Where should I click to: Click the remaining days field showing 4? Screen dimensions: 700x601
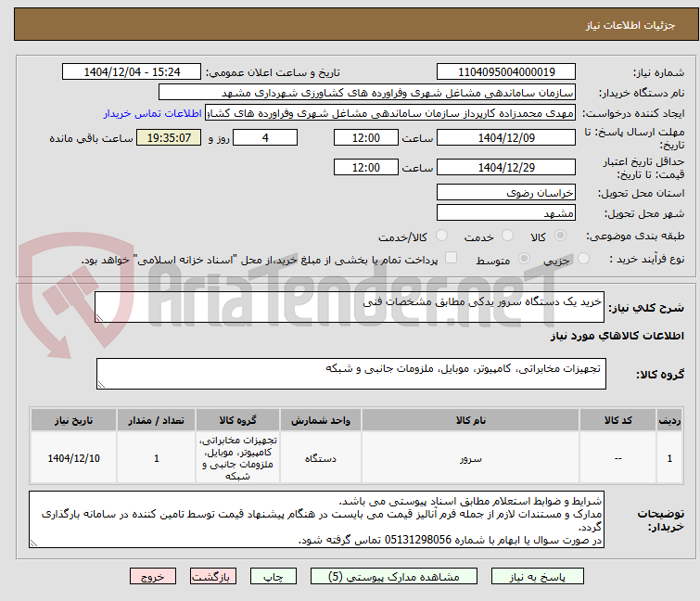(x=265, y=137)
